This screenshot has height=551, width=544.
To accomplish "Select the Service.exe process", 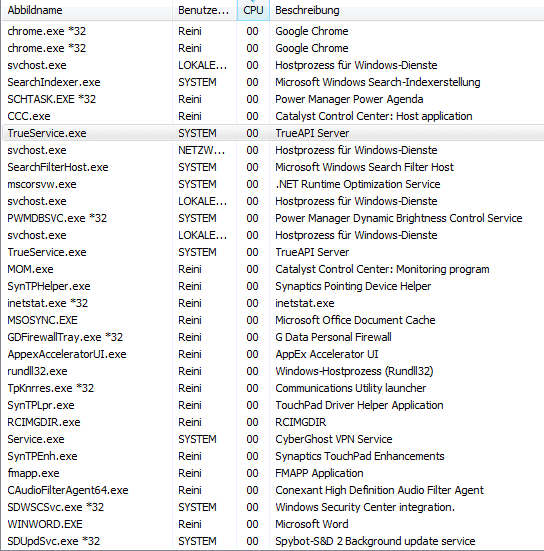I will point(36,439).
